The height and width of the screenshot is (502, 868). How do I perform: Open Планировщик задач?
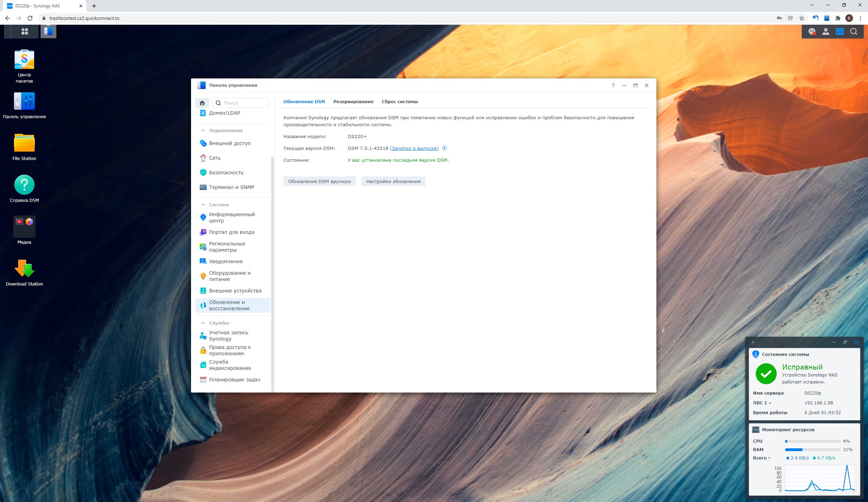click(x=233, y=380)
